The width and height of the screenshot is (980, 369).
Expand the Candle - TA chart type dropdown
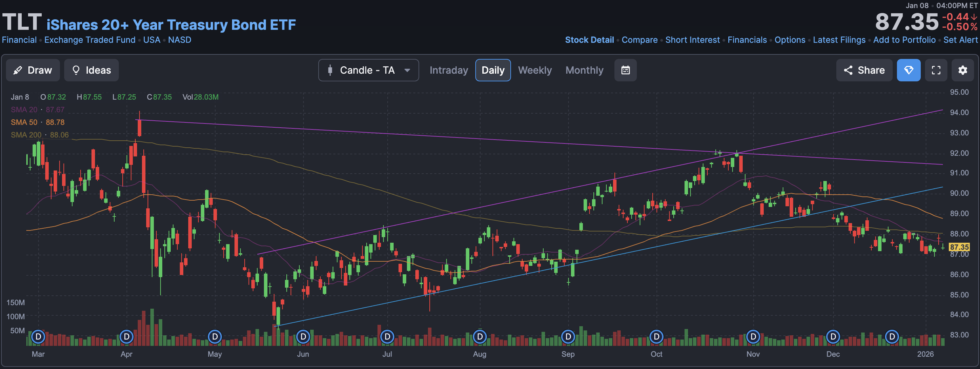coord(368,70)
